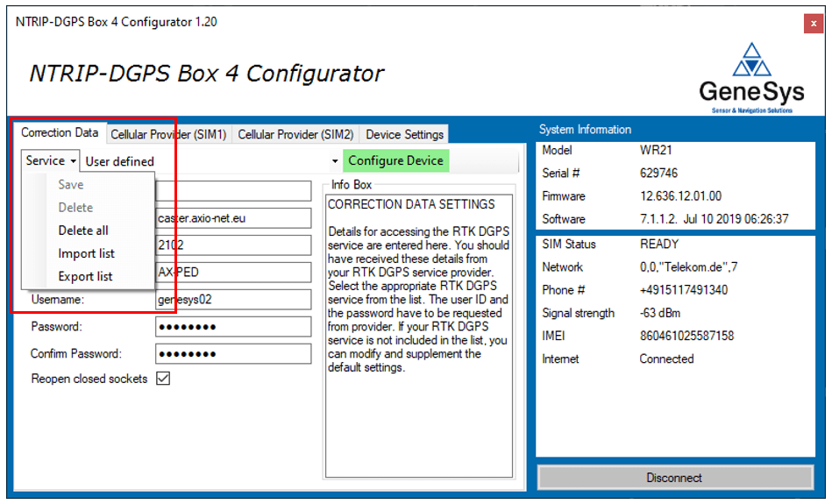
Task: Click the Username field with genesys02
Action: point(233,299)
